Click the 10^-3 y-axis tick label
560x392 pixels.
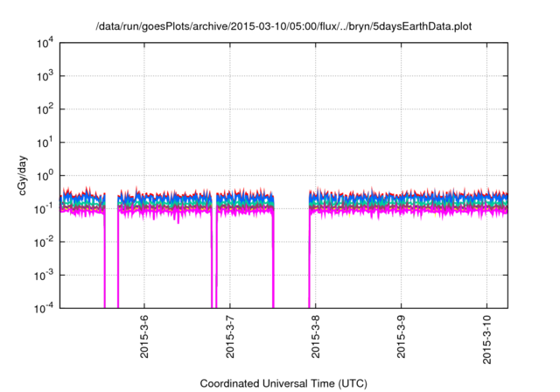[x=44, y=276]
